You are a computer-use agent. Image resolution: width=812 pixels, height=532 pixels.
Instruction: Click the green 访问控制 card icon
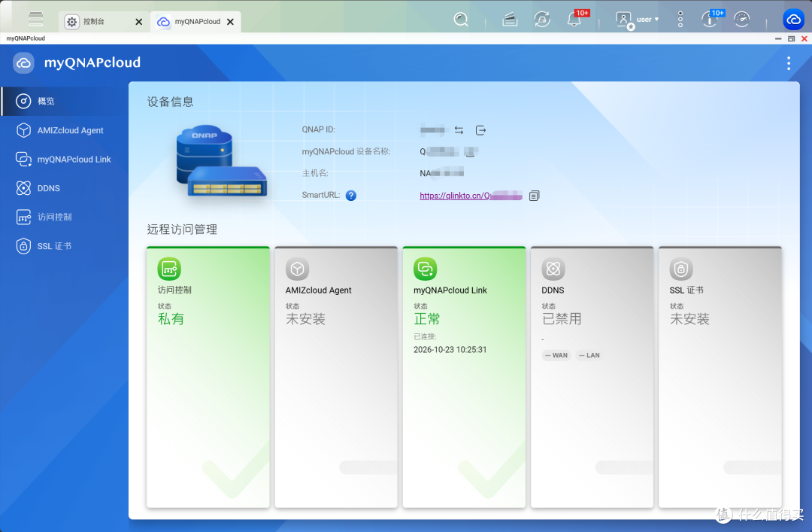click(x=169, y=269)
